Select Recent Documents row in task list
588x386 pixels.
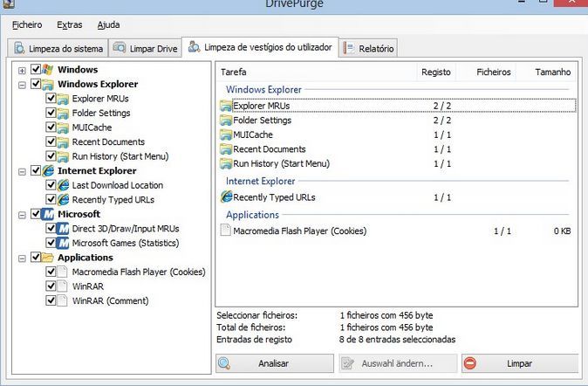pos(398,149)
